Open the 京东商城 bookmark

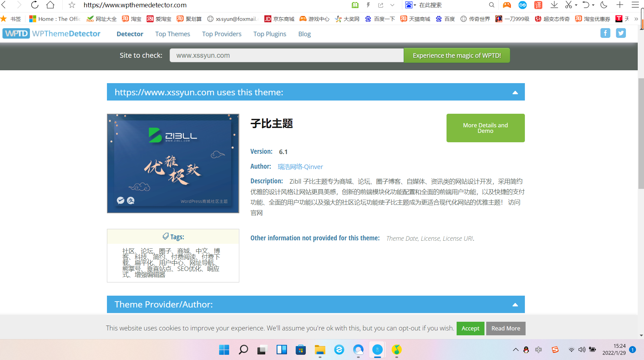click(x=279, y=19)
